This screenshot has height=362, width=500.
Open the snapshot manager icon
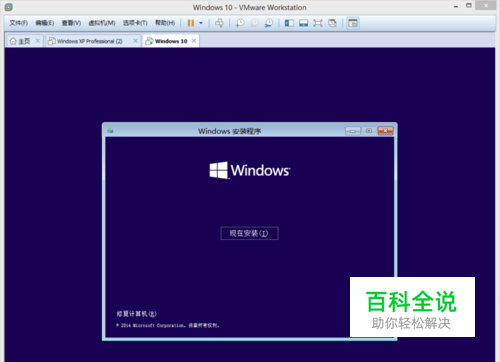point(269,23)
